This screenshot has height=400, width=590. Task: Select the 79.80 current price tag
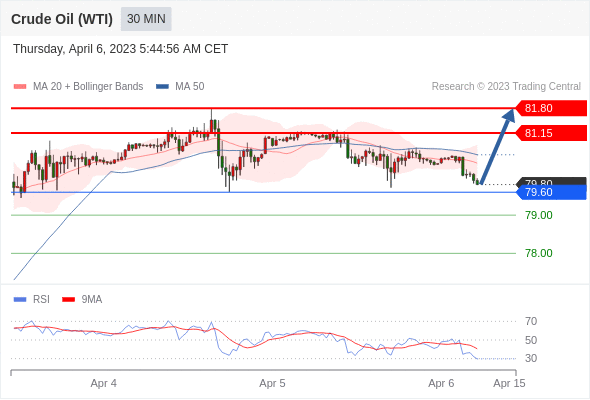[x=551, y=181]
